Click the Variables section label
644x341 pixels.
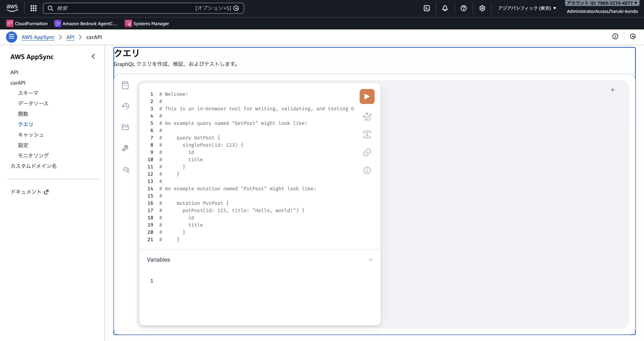pos(158,260)
